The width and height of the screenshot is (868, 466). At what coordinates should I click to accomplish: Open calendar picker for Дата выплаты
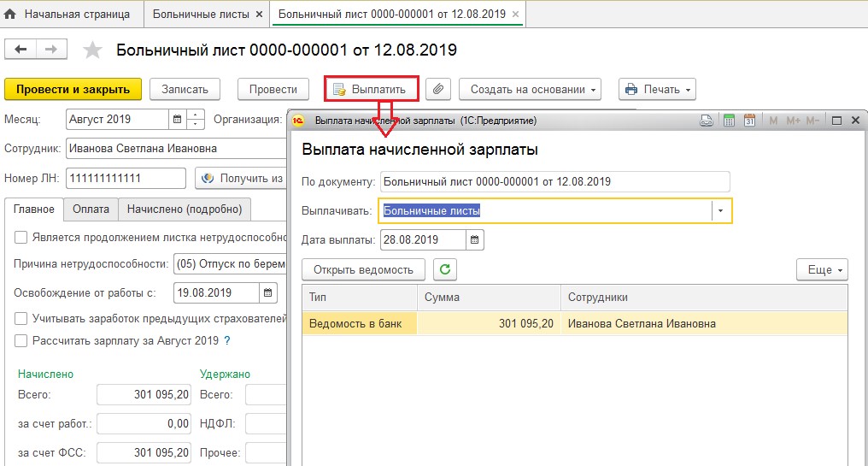pos(475,240)
